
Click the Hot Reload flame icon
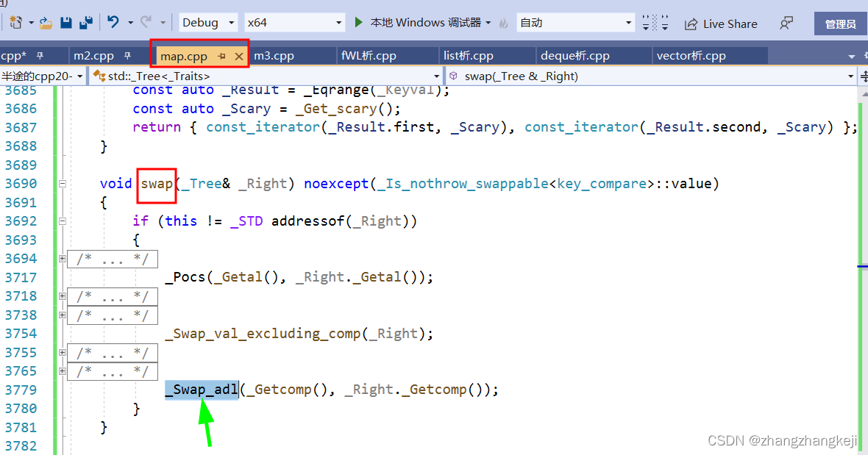click(504, 24)
